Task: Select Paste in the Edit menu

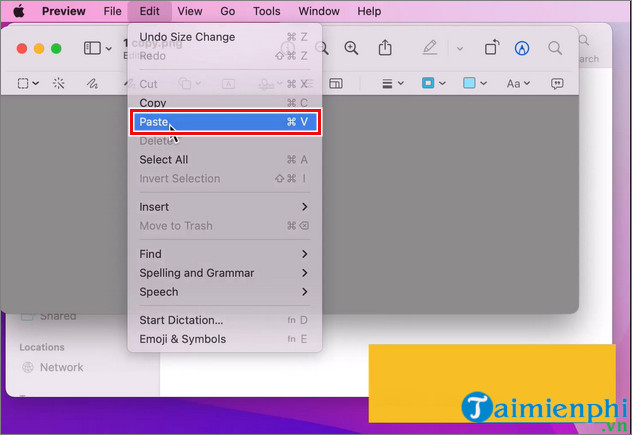Action: [x=225, y=122]
